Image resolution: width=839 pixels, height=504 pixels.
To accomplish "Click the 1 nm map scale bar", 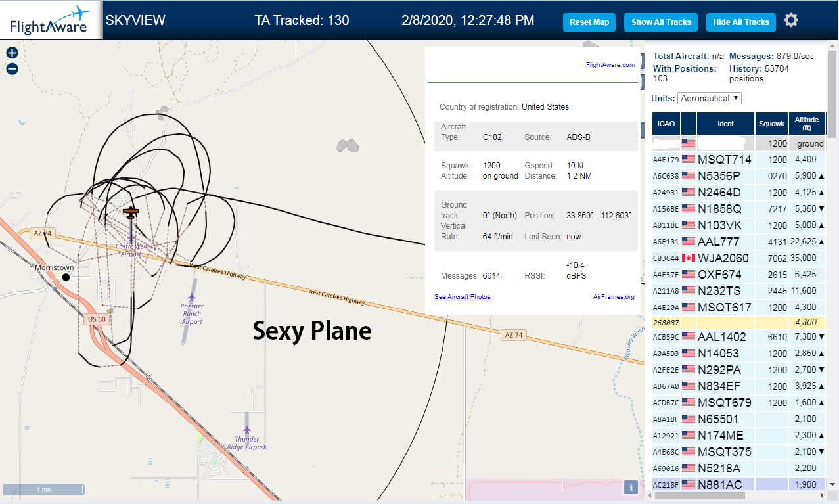I will click(x=43, y=490).
